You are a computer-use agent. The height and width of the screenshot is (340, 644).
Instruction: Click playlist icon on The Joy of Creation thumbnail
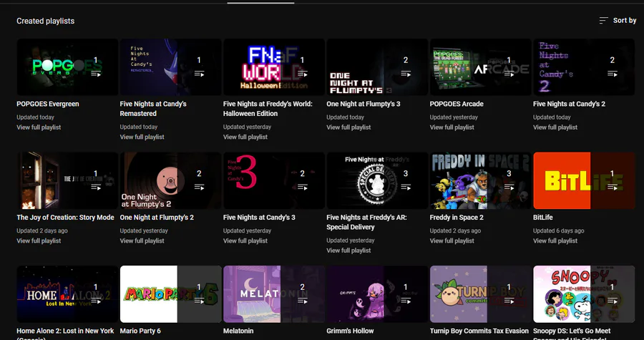pyautogui.click(x=96, y=188)
